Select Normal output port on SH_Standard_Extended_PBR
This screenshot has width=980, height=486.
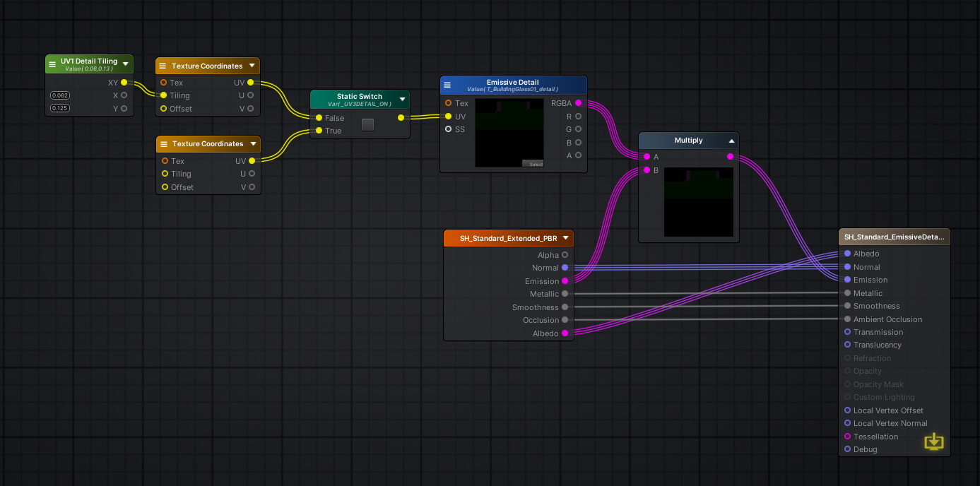point(565,268)
